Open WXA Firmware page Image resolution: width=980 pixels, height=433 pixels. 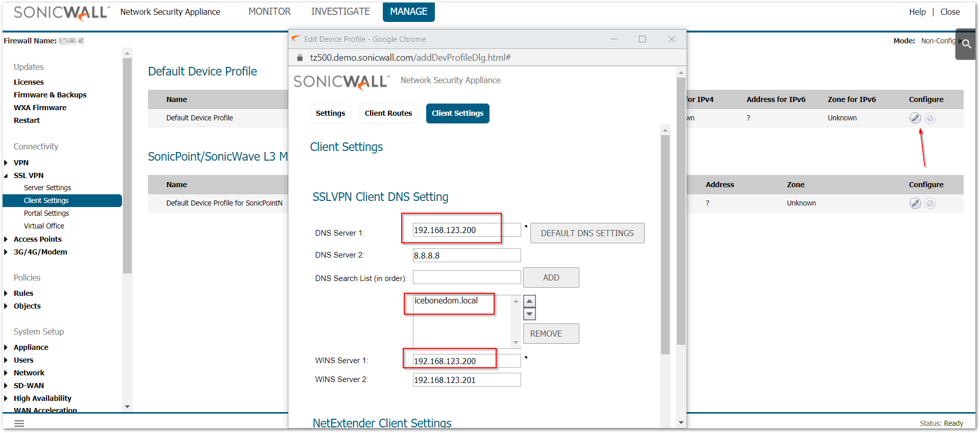click(x=40, y=108)
